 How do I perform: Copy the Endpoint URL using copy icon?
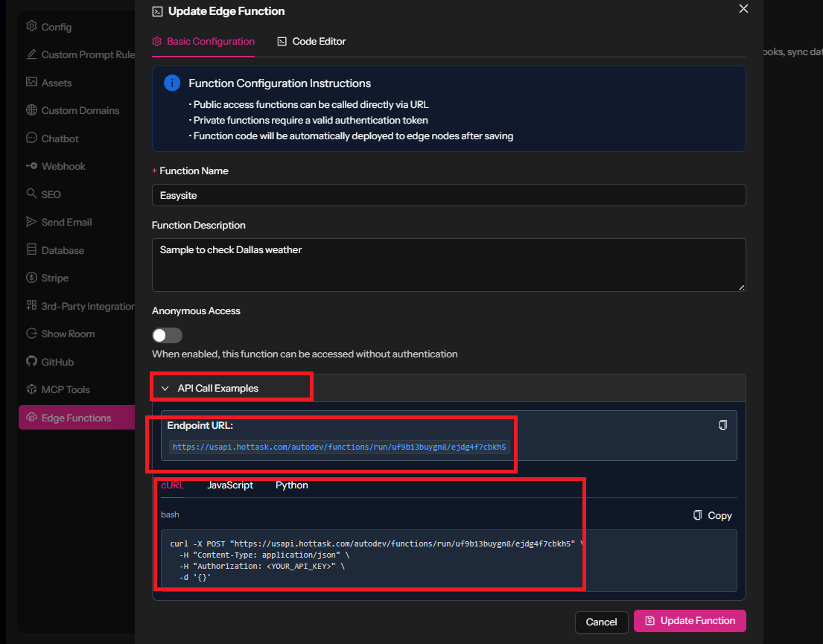(x=722, y=425)
